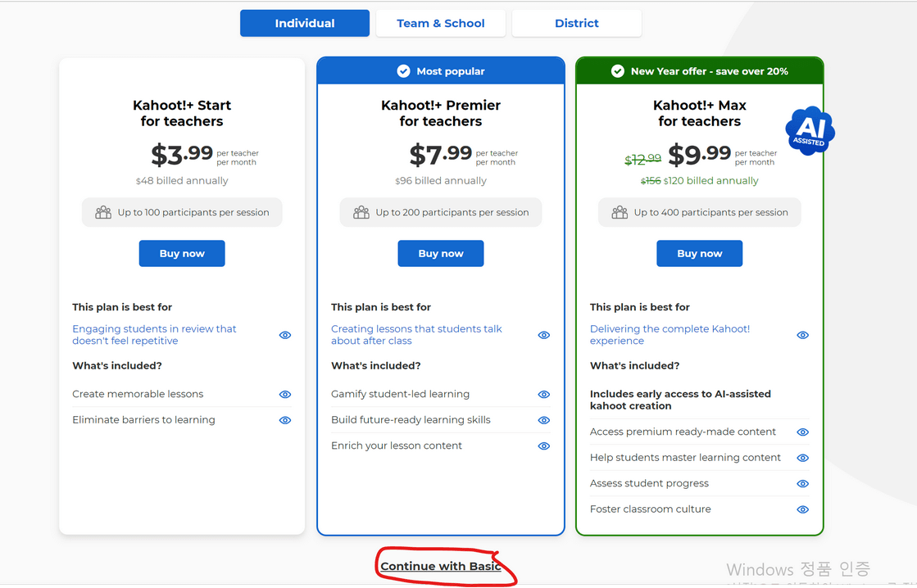917x588 pixels.
Task: Toggle eye icon for Build future-ready learning skills
Action: 544,420
